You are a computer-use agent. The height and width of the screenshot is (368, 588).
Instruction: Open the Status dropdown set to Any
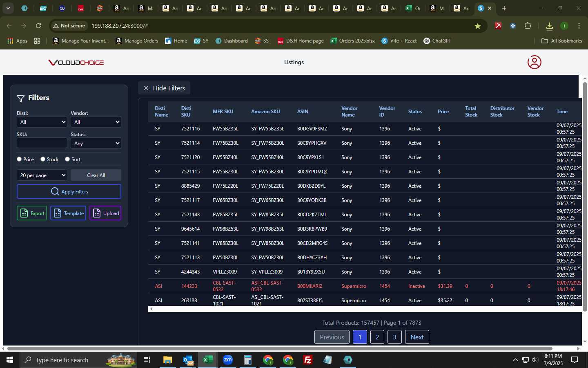[96, 143]
